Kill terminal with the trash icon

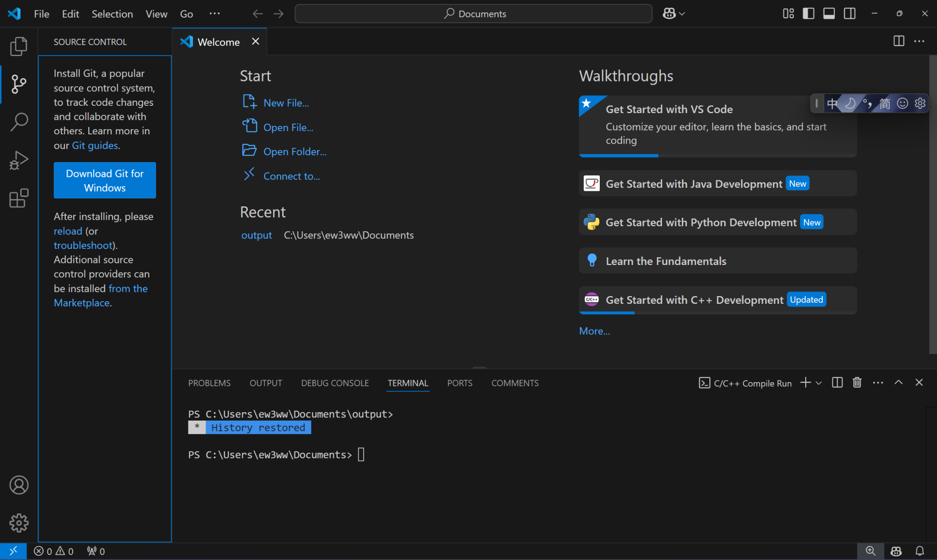click(x=857, y=383)
